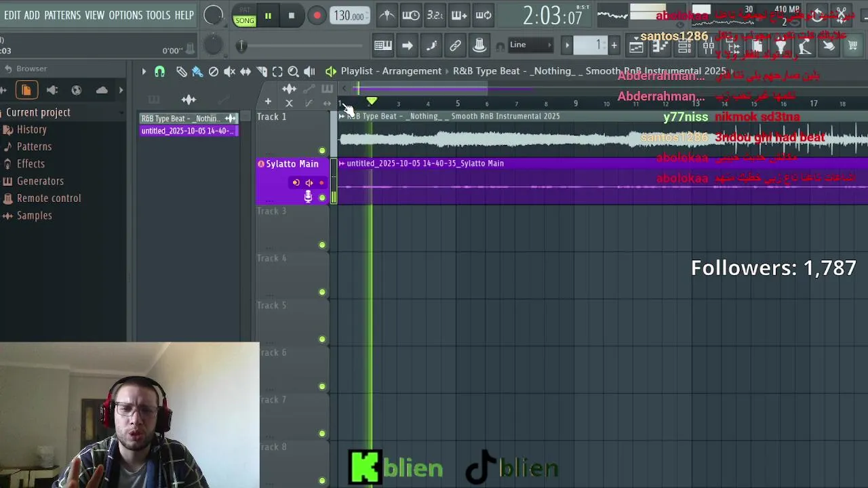Screen dimensions: 868x488
Task: Select Song mode toggle
Action: click(x=244, y=20)
